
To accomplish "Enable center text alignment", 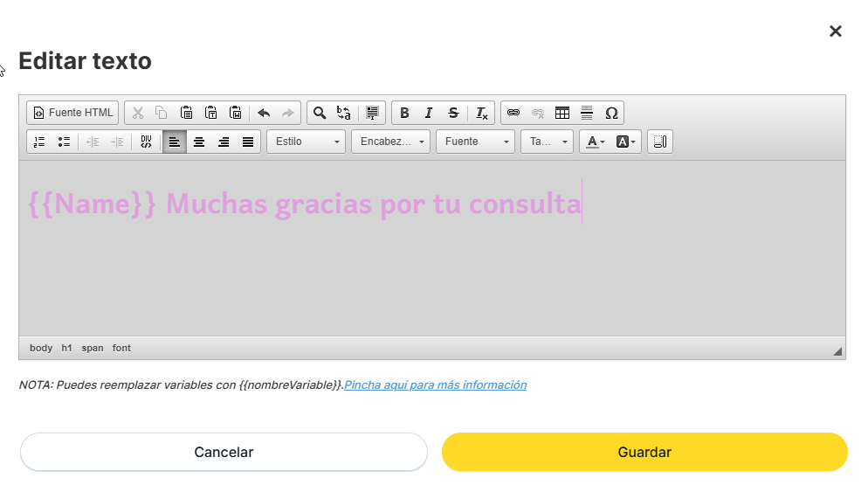I will tap(199, 142).
